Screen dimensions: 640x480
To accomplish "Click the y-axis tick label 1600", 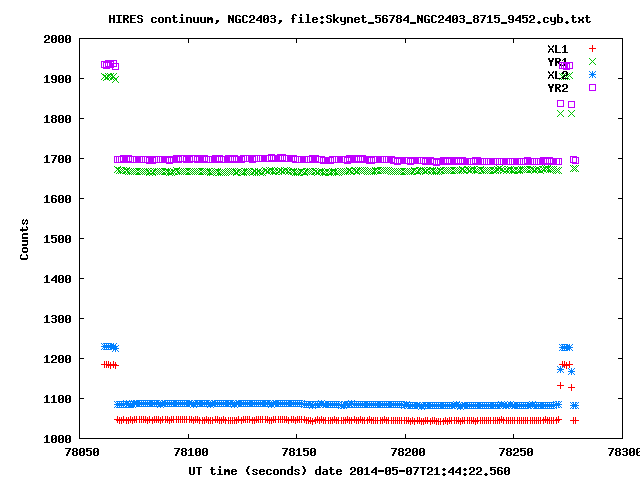I will pyautogui.click(x=58, y=199).
